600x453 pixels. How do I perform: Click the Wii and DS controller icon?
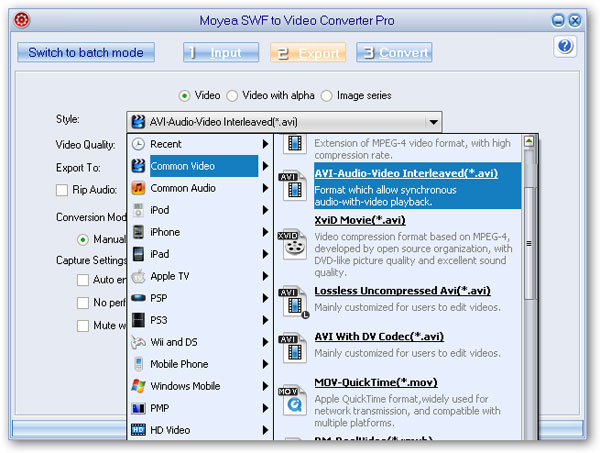[x=138, y=342]
